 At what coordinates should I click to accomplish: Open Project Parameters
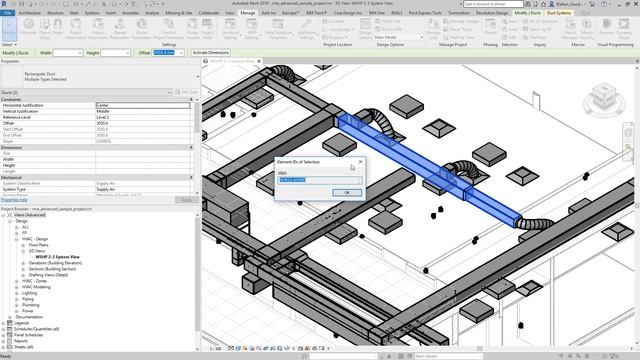(98, 28)
